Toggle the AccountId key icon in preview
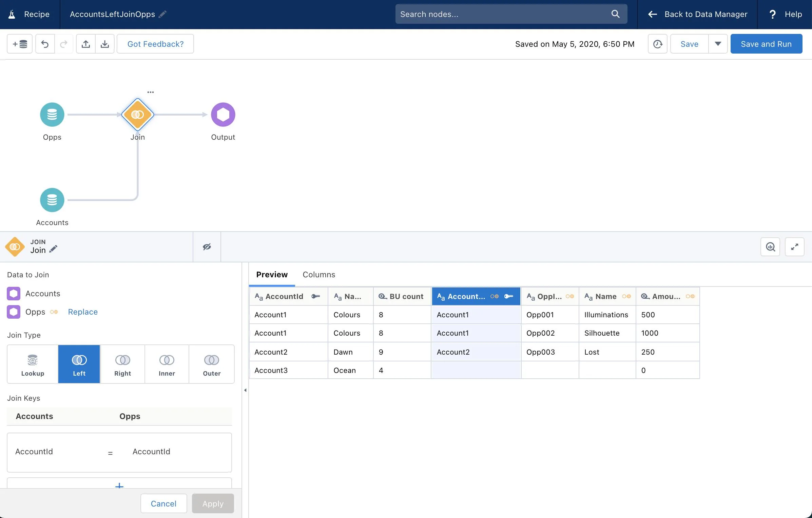Image resolution: width=812 pixels, height=518 pixels. click(315, 296)
